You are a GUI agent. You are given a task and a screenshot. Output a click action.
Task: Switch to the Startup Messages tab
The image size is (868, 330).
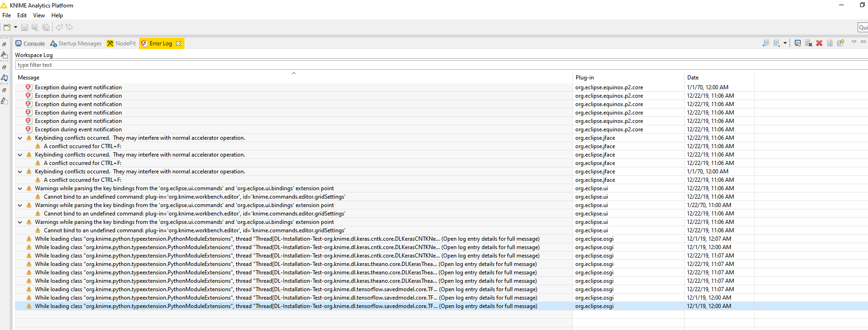pos(76,43)
